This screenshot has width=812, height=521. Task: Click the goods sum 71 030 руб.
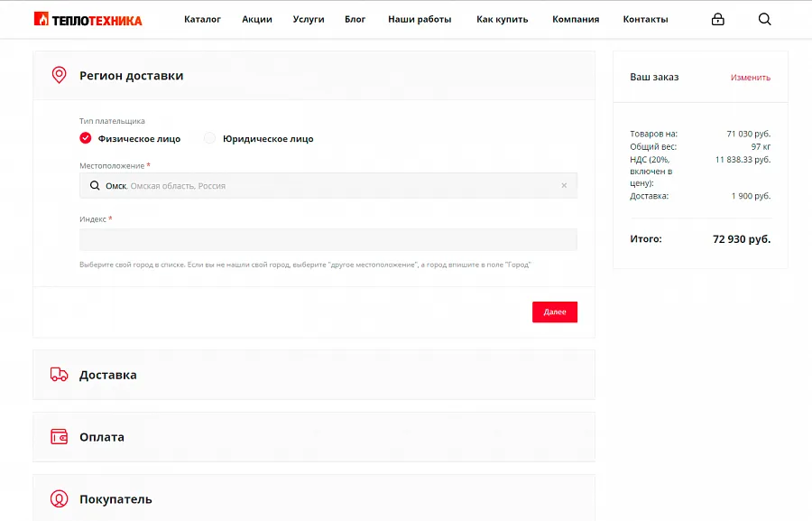tap(748, 134)
